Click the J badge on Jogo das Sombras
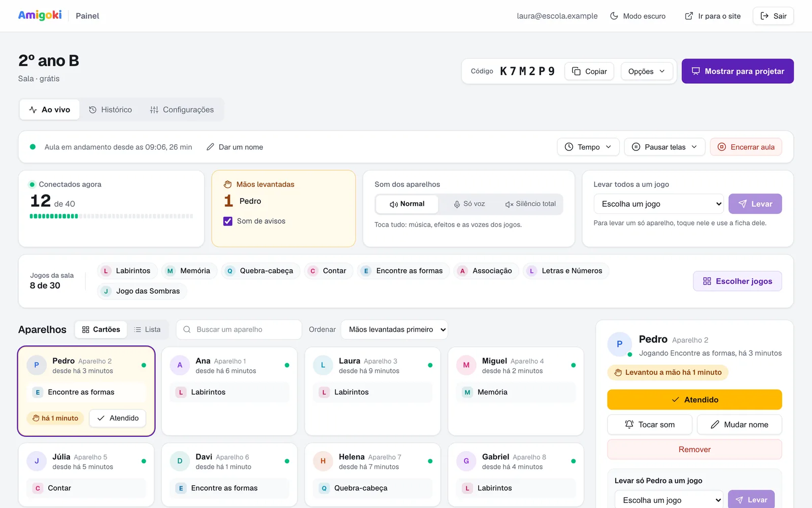The height and width of the screenshot is (508, 812). click(x=106, y=291)
